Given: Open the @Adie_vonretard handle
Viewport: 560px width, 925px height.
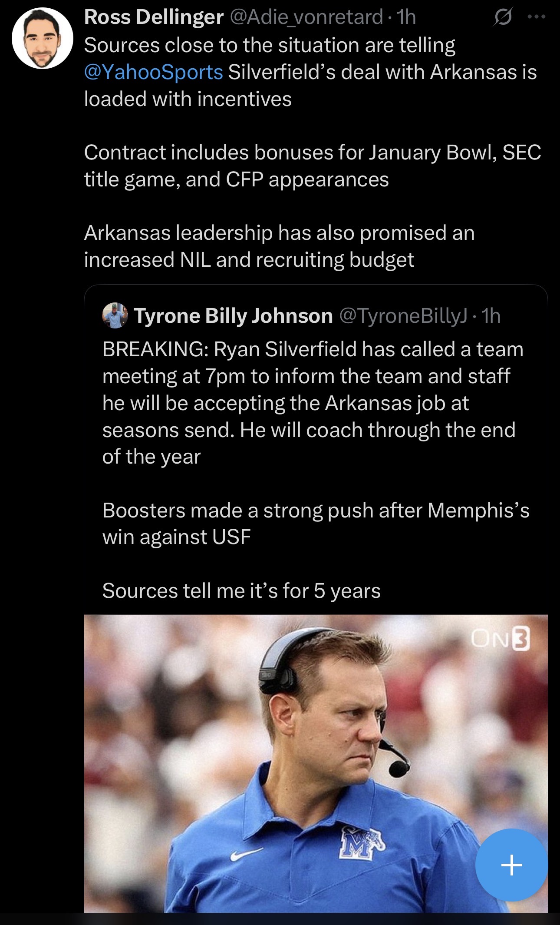Looking at the screenshot, I should click(306, 17).
